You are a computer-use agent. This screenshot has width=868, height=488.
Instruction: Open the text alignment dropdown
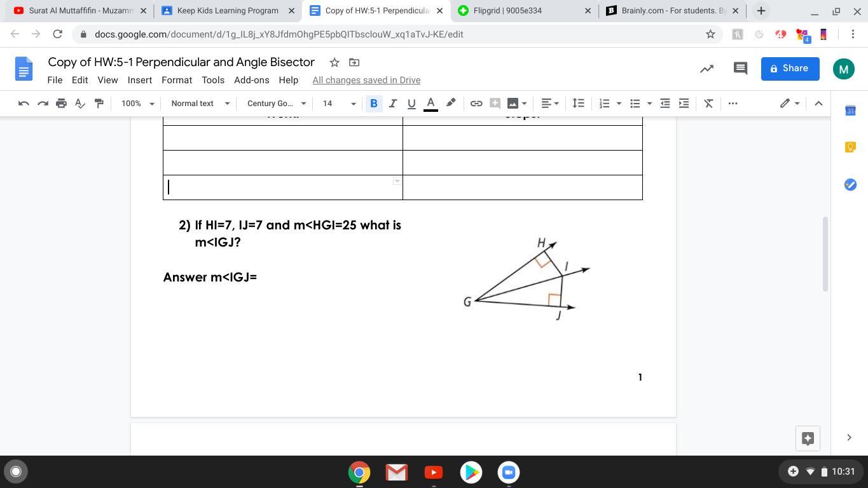[549, 104]
